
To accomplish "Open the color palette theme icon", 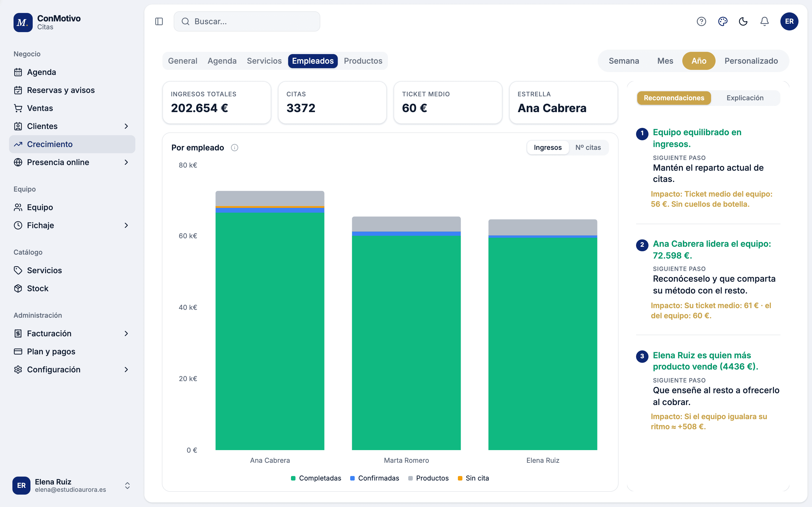I will (x=722, y=21).
